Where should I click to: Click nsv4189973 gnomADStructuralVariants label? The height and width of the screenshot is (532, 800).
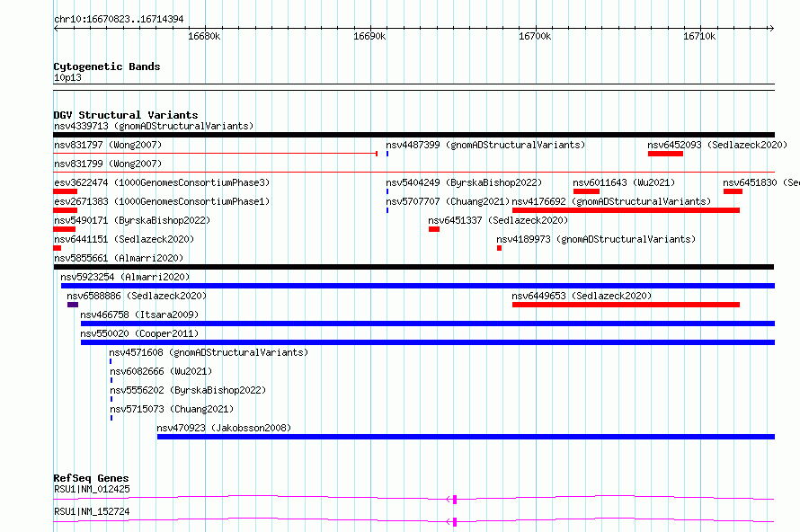click(596, 239)
